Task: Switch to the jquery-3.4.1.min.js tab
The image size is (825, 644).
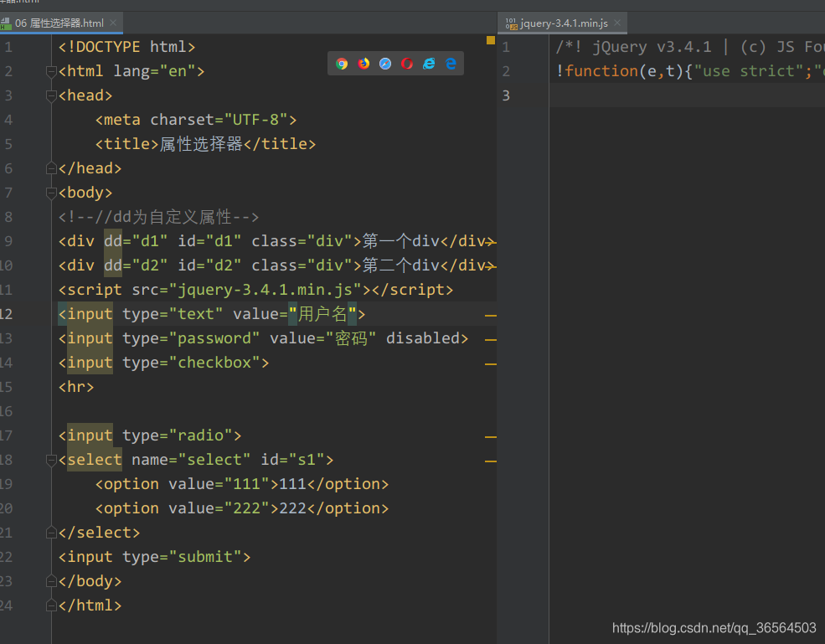Action: click(x=563, y=23)
